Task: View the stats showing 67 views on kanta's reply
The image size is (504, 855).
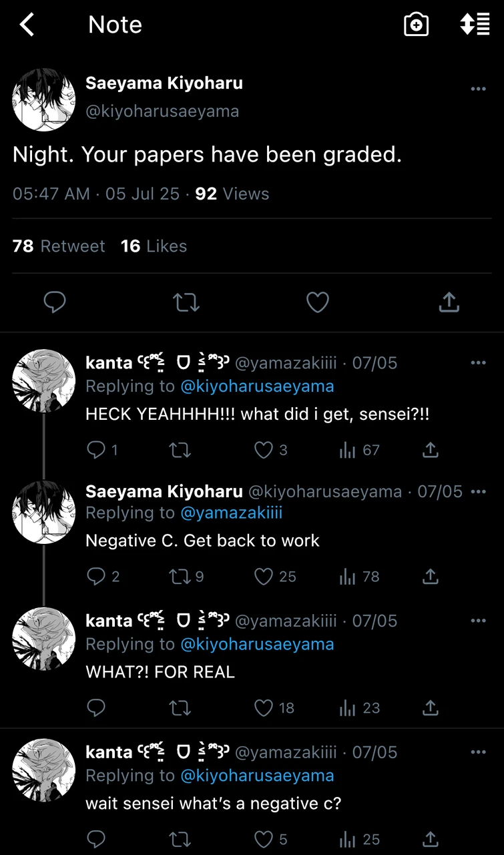Action: [348, 451]
